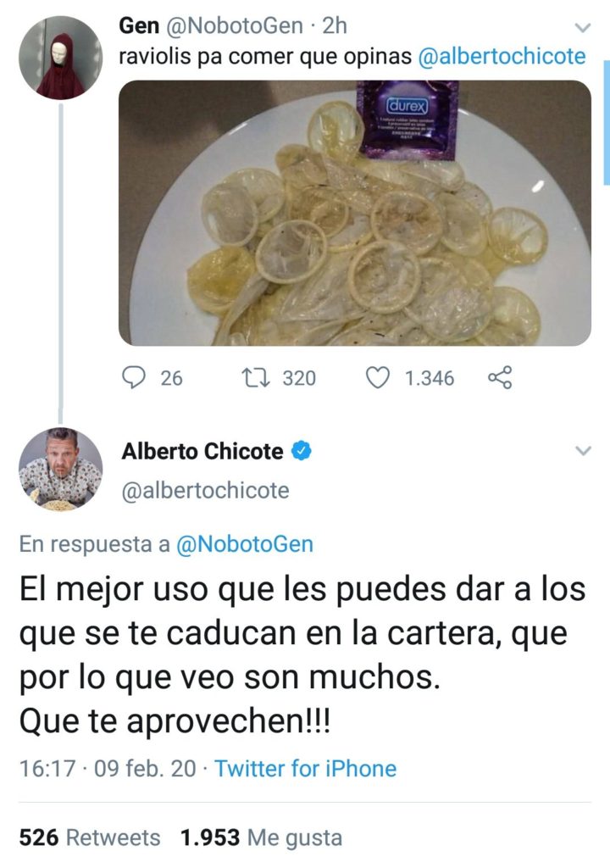The width and height of the screenshot is (610, 868).
Task: Click the 16:17 · 09 feb. 20 timestamp
Action: pos(108,768)
